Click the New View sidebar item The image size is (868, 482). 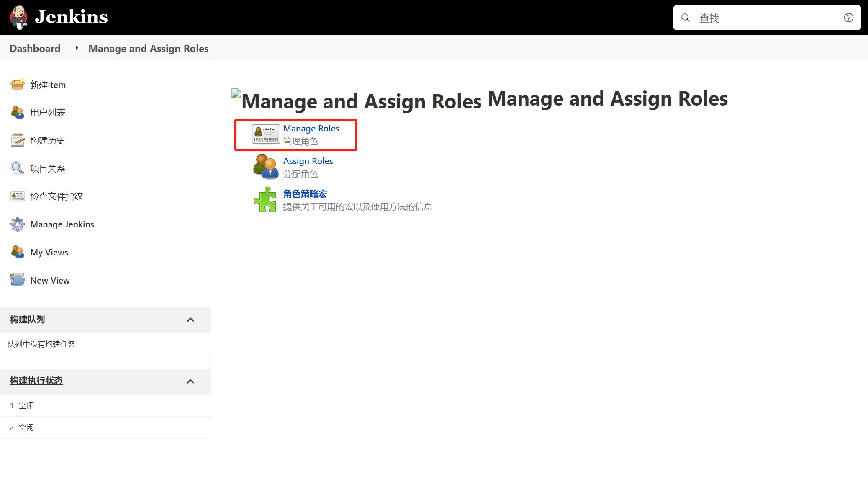tap(50, 279)
